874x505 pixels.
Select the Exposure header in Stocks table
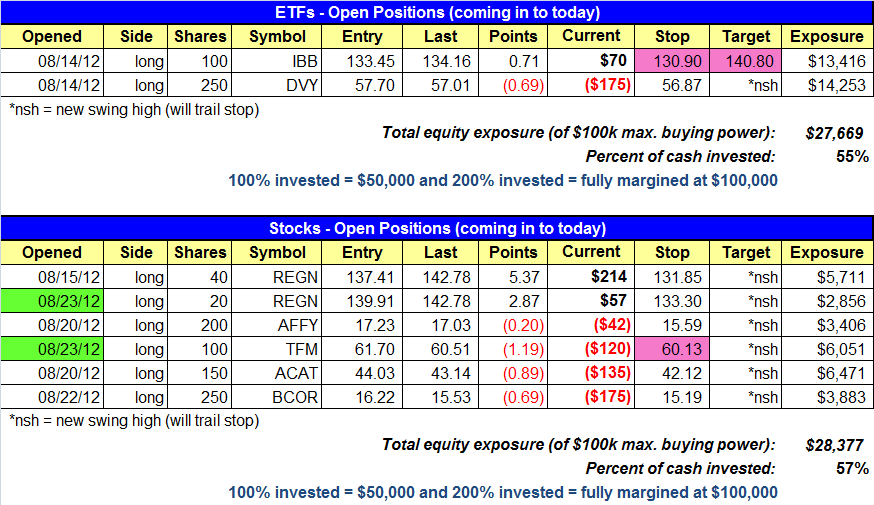[827, 252]
